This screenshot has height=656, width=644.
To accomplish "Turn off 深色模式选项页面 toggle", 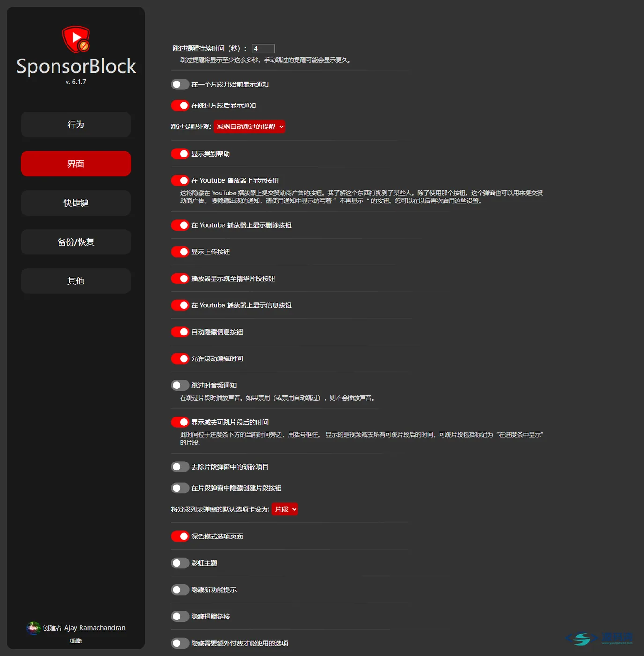I will [x=180, y=536].
